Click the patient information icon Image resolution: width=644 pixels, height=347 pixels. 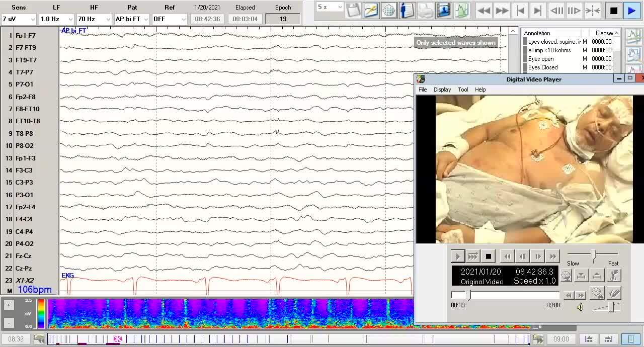pos(407,10)
